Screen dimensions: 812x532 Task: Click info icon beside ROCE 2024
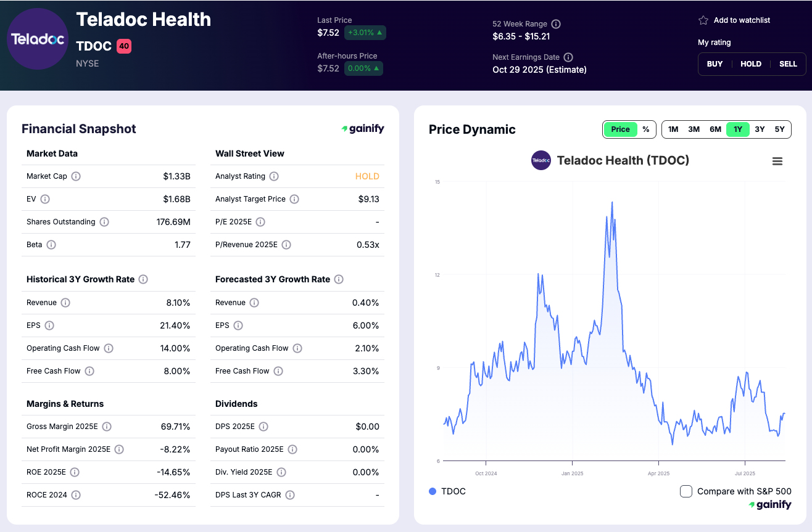(x=76, y=495)
